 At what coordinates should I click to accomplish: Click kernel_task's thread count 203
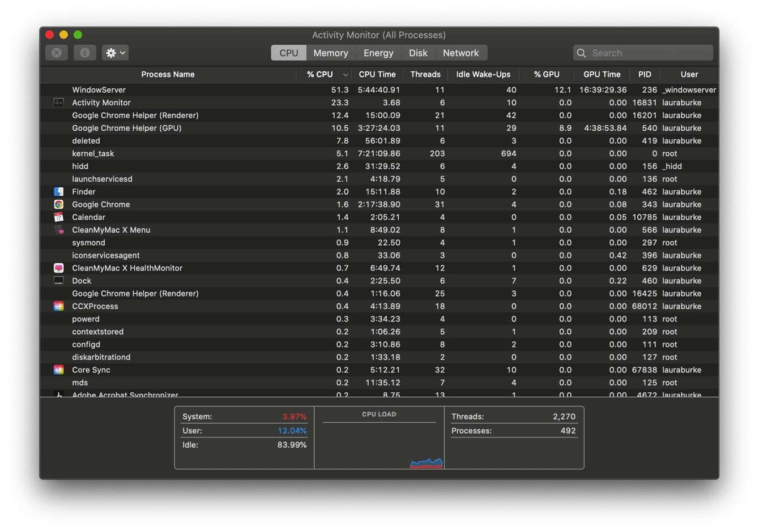(437, 153)
